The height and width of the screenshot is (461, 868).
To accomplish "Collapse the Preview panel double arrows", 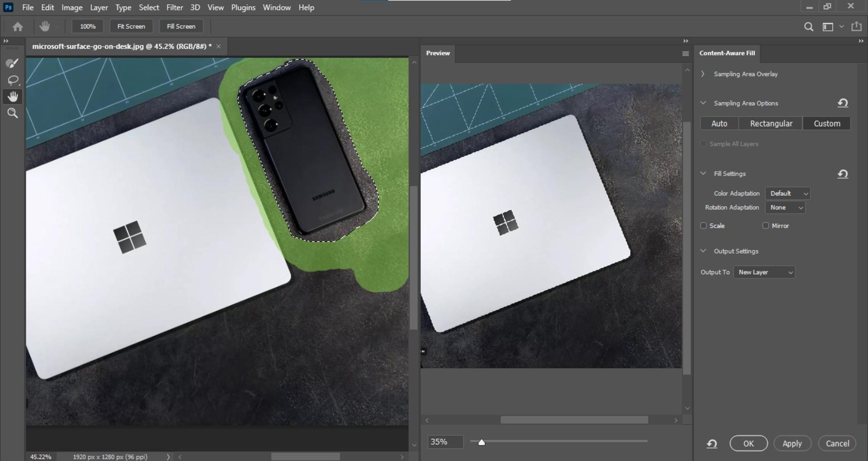I will pos(686,41).
